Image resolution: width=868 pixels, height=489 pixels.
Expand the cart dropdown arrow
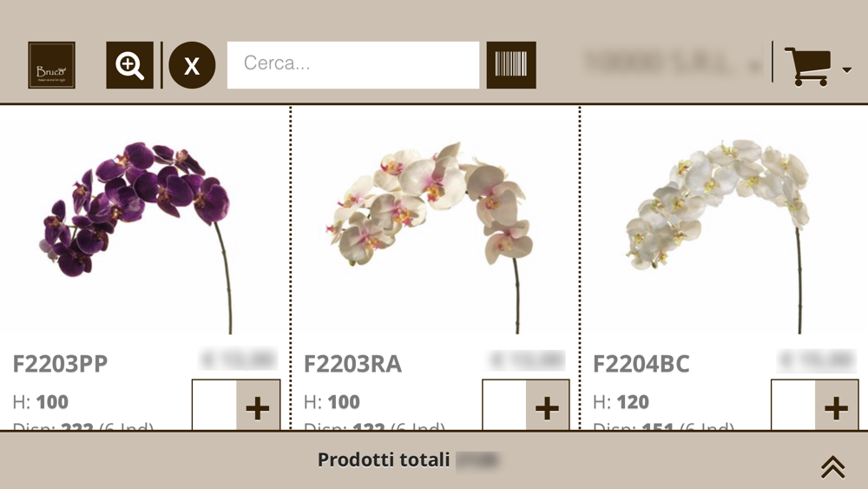pyautogui.click(x=846, y=70)
